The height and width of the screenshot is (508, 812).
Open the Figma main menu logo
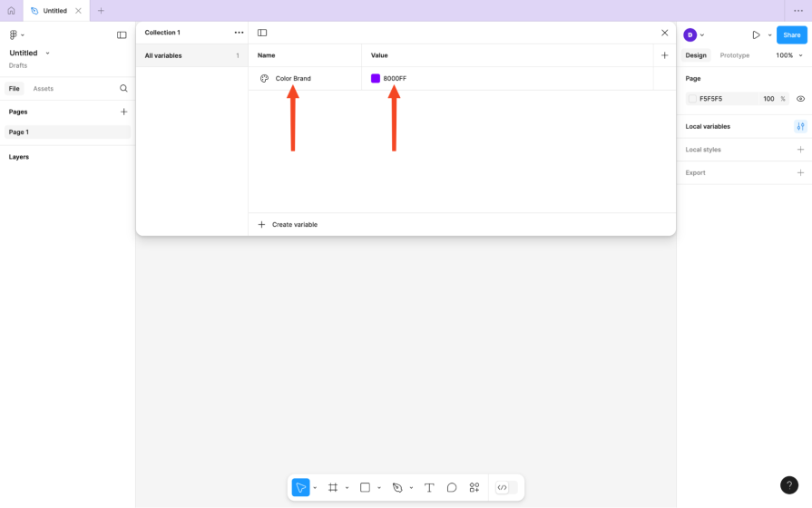[x=14, y=34]
